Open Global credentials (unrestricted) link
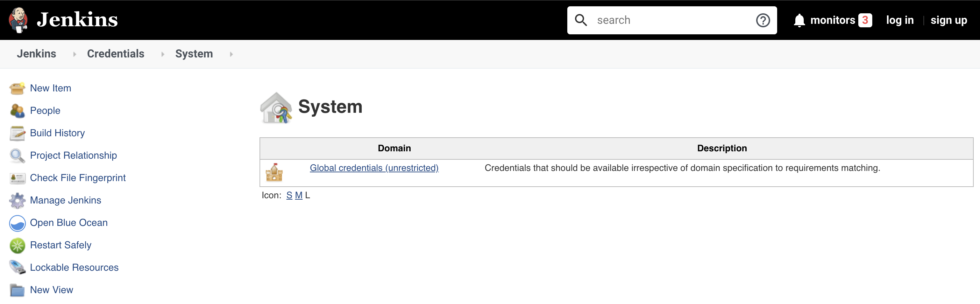This screenshot has width=980, height=304. tap(374, 168)
